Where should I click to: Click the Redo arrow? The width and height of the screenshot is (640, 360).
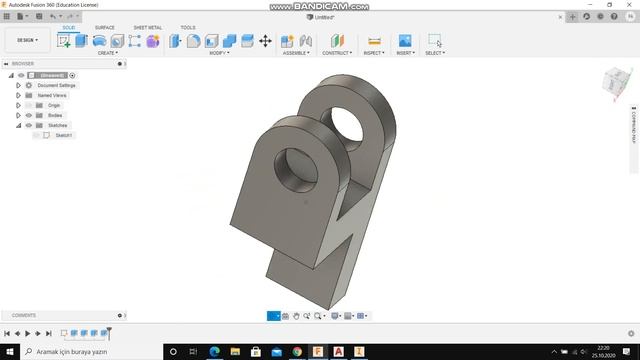70,16
